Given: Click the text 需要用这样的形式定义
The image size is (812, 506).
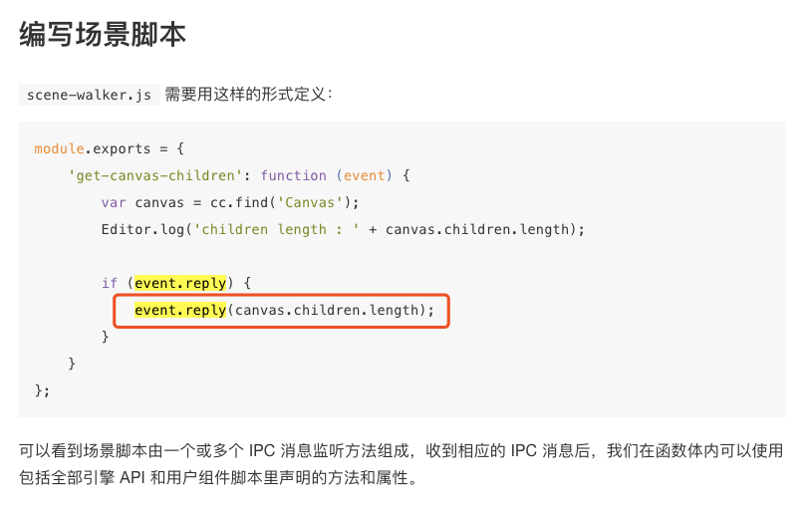Looking at the screenshot, I should point(248,95).
